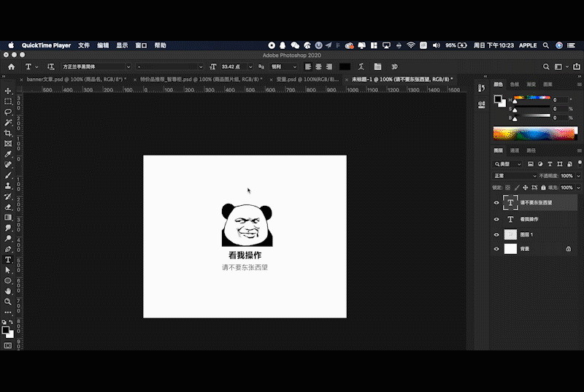This screenshot has height=392, width=584.
Task: Select the Horizontal Type tool
Action: coord(8,259)
